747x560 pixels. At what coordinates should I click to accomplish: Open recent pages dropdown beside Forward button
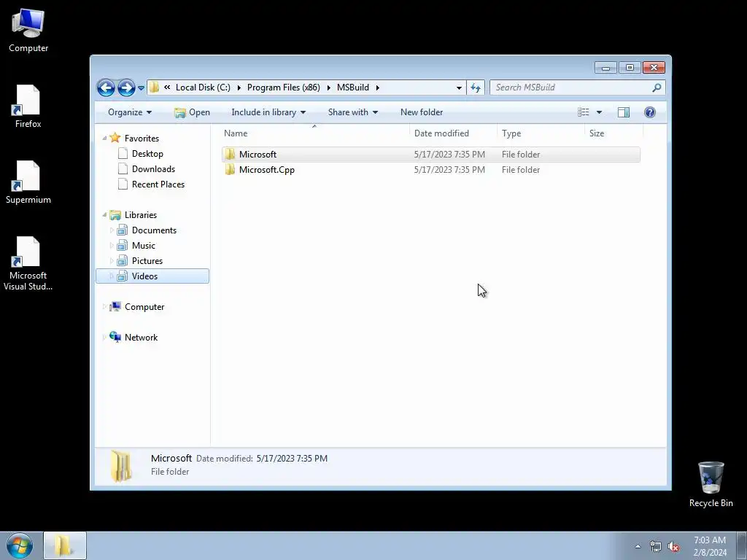click(141, 87)
